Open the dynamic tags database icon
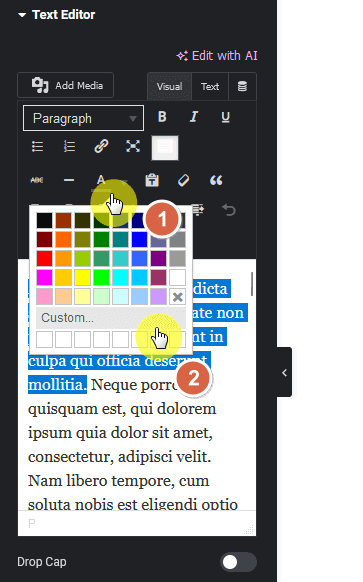The image size is (363, 582). tap(242, 86)
